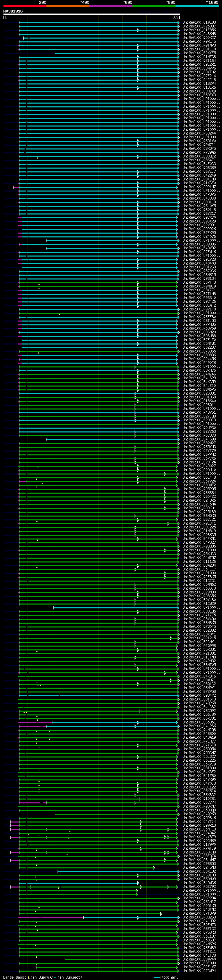Open hit UniRef100_A9RL45

[199, 41]
